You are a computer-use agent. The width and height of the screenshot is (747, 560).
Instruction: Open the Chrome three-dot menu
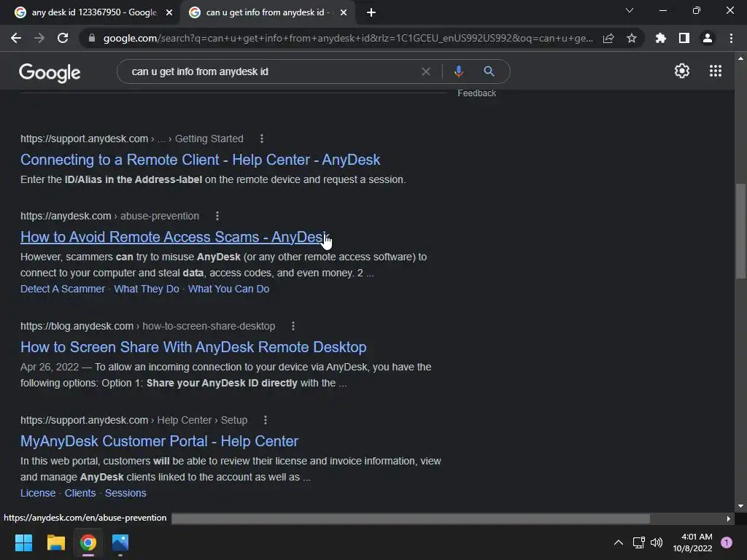point(731,38)
